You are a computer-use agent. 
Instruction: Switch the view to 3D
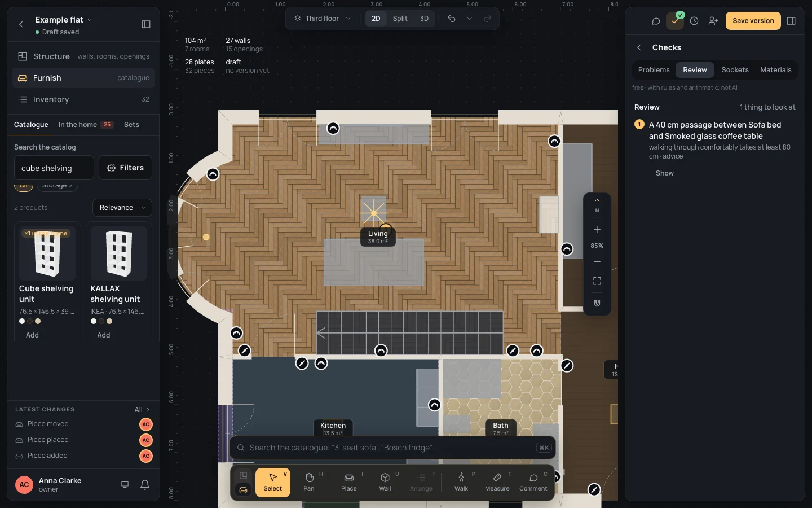click(x=424, y=19)
